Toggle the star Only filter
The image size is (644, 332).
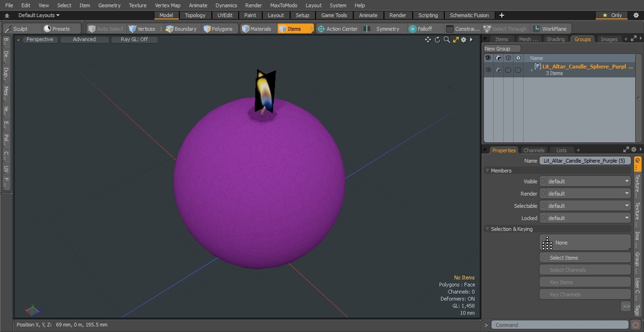[612, 15]
